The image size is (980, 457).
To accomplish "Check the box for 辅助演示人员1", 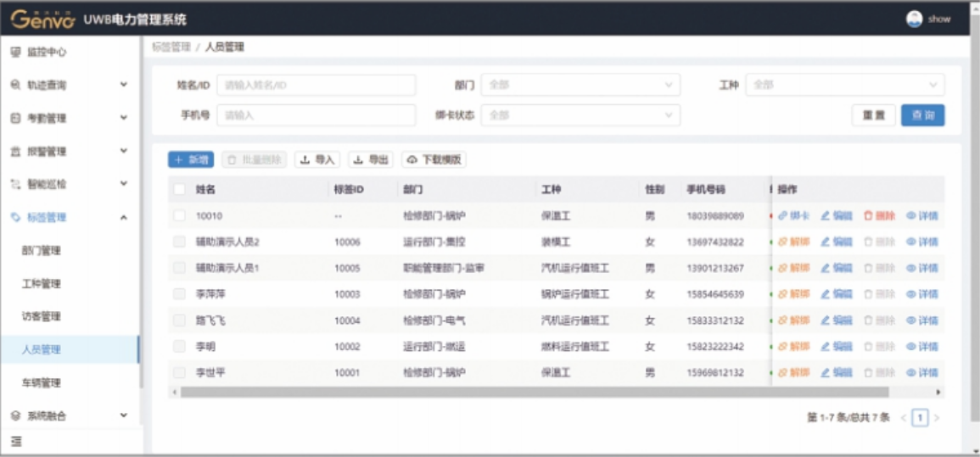I will (179, 269).
